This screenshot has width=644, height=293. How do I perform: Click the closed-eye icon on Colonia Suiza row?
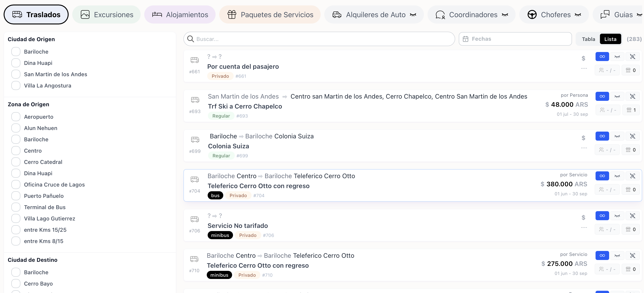[617, 136]
